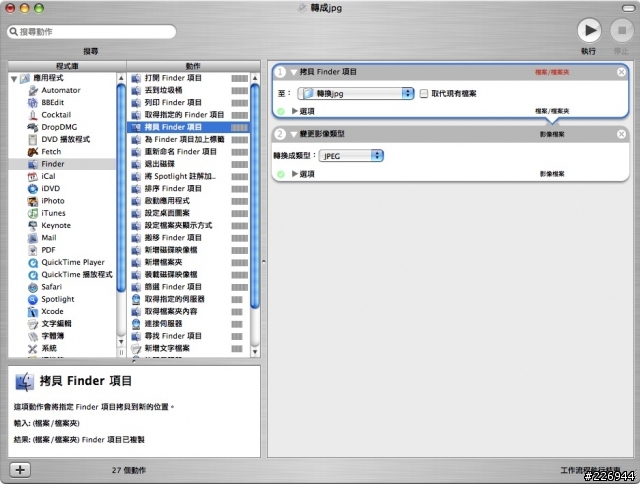Viewport: 640px width, 484px height.
Task: Open the 轉換jpg destination folder dropdown
Action: pos(356,93)
